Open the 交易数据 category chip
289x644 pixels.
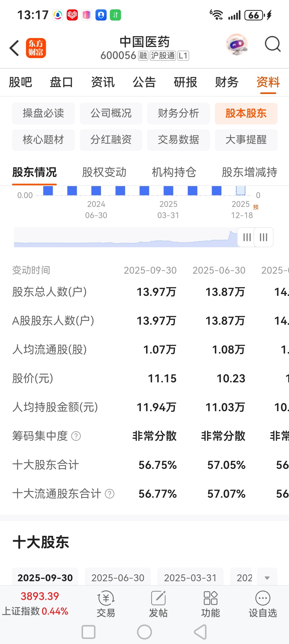pos(179,140)
